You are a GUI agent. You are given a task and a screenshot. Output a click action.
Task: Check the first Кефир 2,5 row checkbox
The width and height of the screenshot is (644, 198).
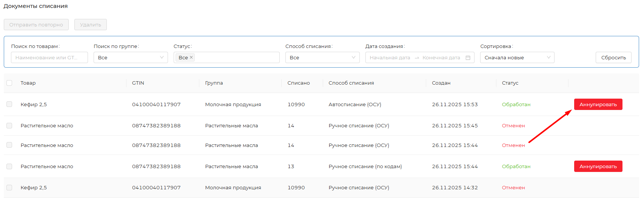point(9,104)
